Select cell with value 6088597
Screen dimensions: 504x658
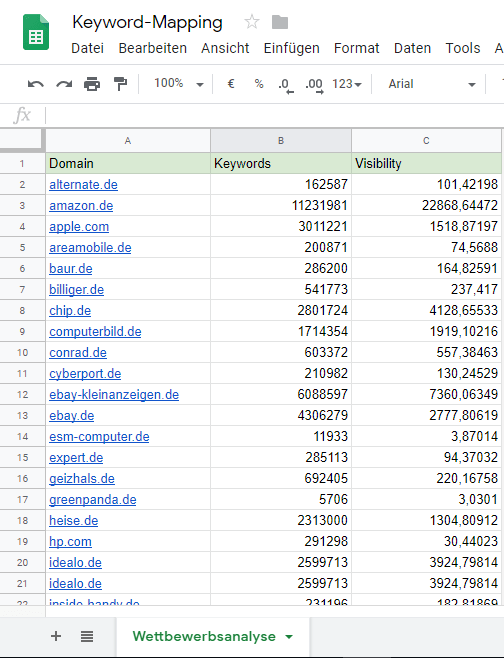pyautogui.click(x=281, y=394)
